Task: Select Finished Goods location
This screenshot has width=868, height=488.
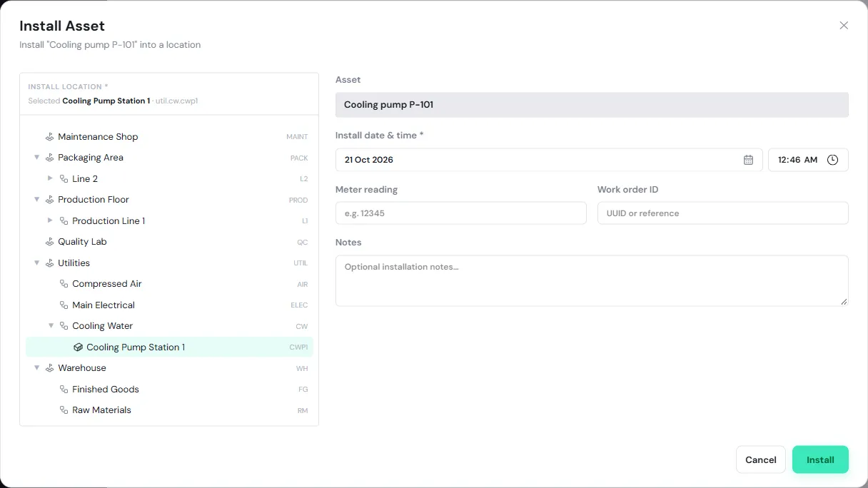Action: coord(169,390)
